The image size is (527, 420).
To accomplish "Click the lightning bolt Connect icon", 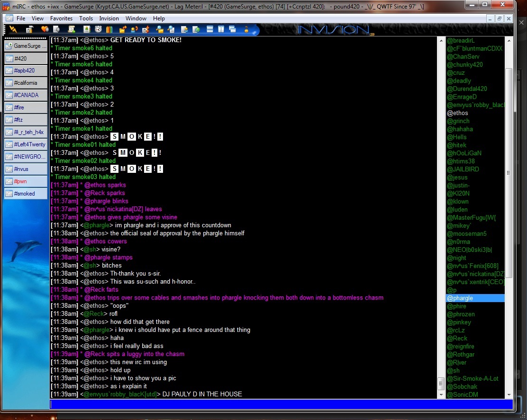I will (13, 29).
